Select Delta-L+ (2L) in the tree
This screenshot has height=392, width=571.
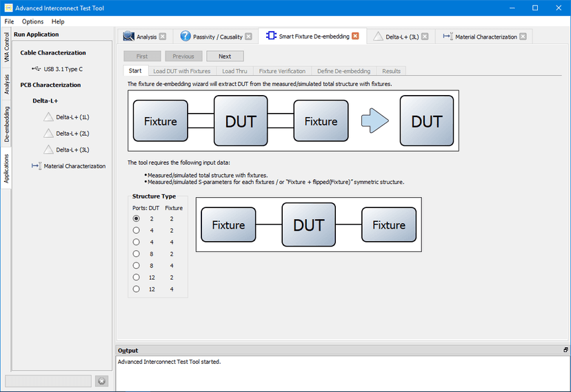click(72, 133)
